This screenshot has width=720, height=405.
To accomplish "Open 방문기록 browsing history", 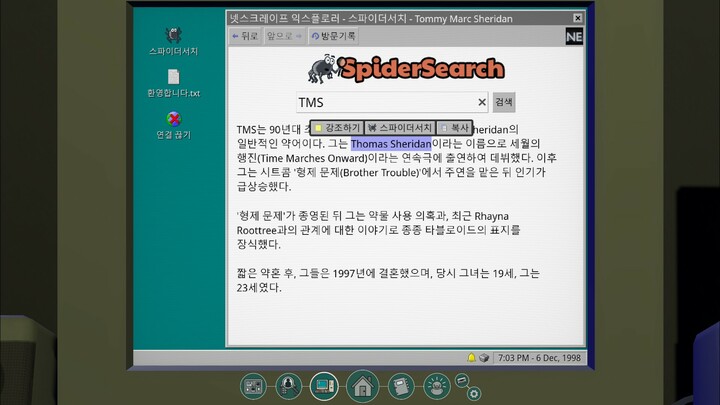I will (333, 36).
